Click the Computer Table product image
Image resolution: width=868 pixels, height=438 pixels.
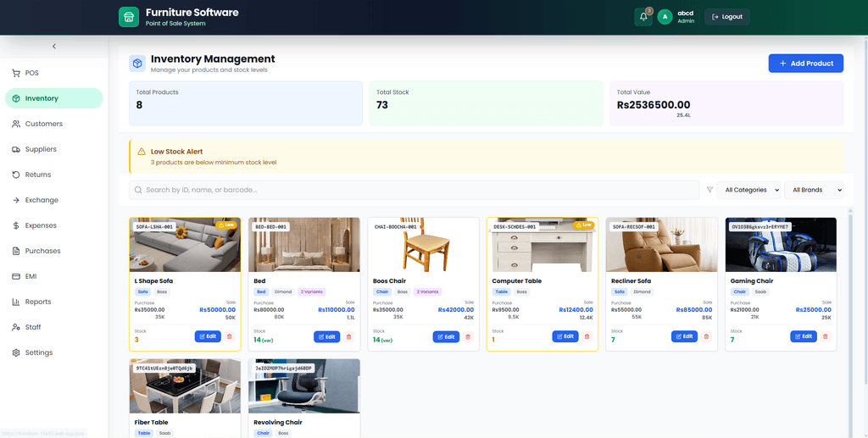click(542, 245)
